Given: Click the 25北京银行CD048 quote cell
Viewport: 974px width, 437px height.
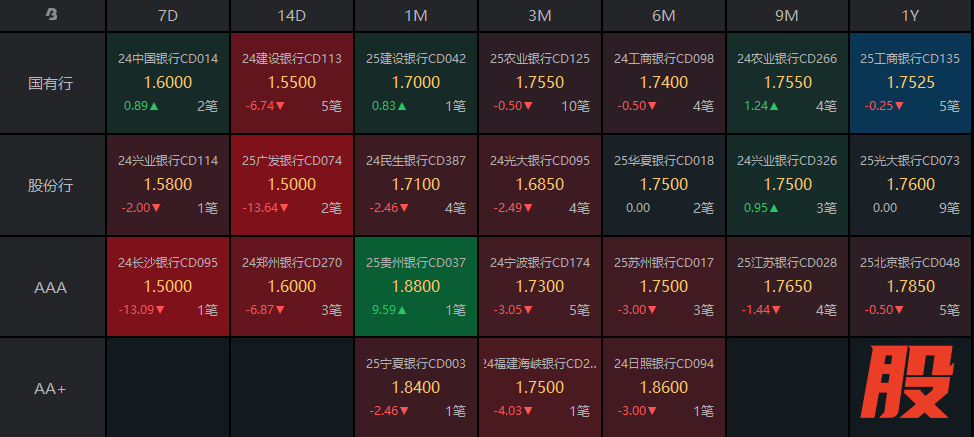Looking at the screenshot, I should click(x=910, y=287).
